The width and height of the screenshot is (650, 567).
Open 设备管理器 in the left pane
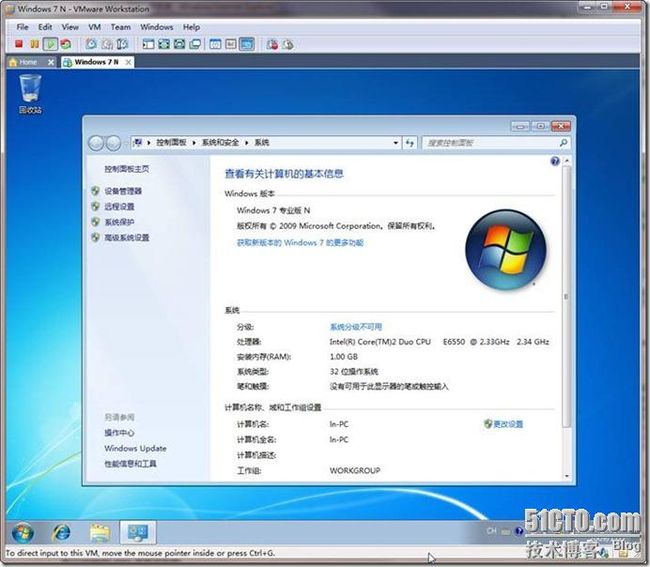[123, 191]
